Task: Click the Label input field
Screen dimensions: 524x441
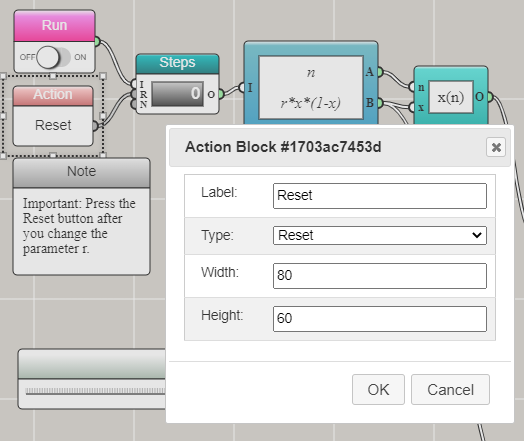Action: 380,196
